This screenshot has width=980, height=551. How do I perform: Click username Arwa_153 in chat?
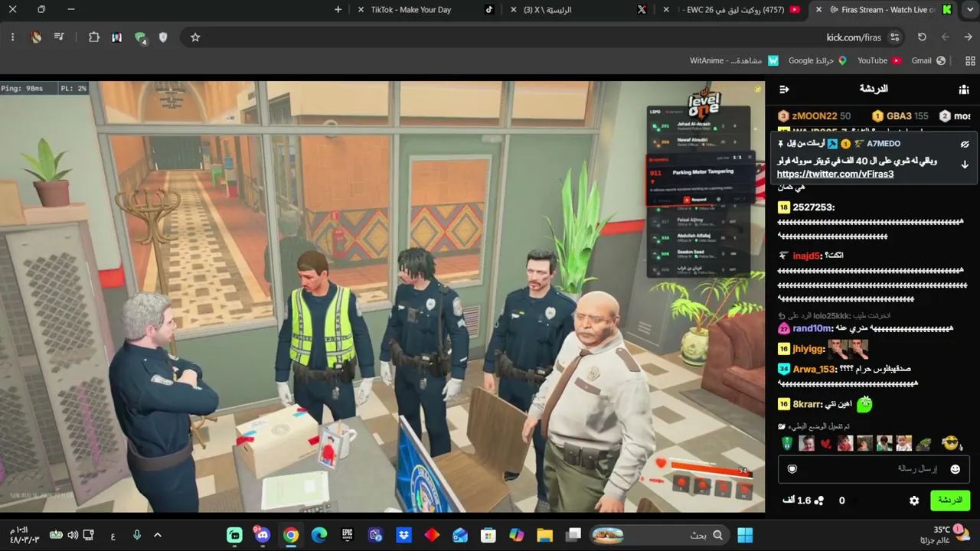click(815, 369)
